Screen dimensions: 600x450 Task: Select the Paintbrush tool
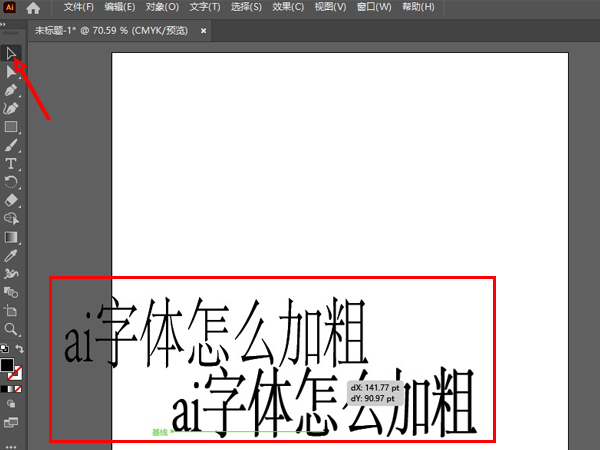(x=11, y=145)
